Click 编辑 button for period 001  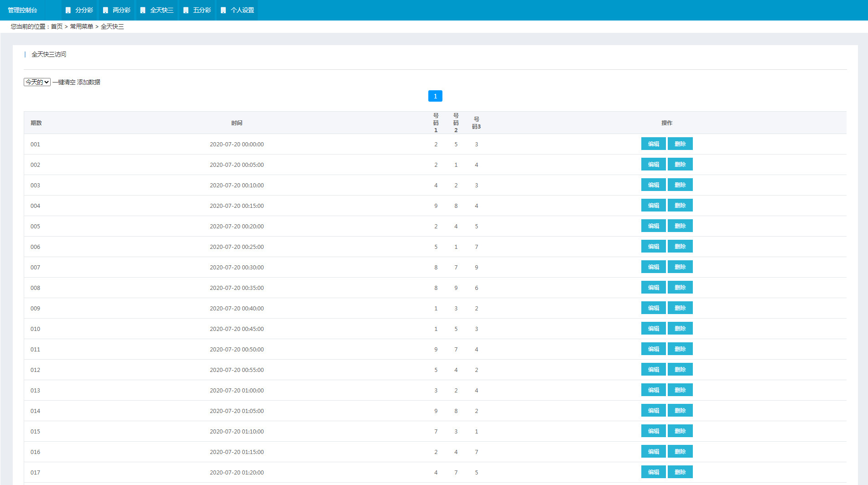tap(653, 144)
